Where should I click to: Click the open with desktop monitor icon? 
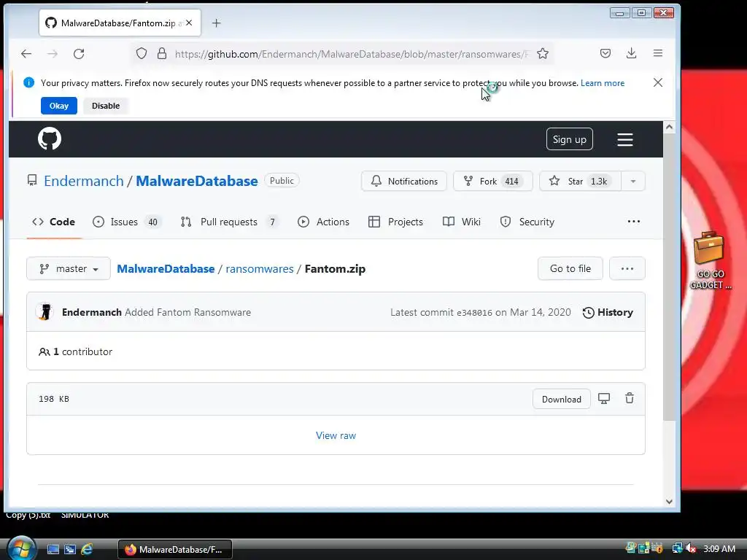(x=604, y=399)
